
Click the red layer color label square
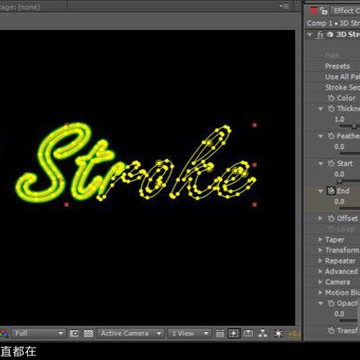[314, 11]
